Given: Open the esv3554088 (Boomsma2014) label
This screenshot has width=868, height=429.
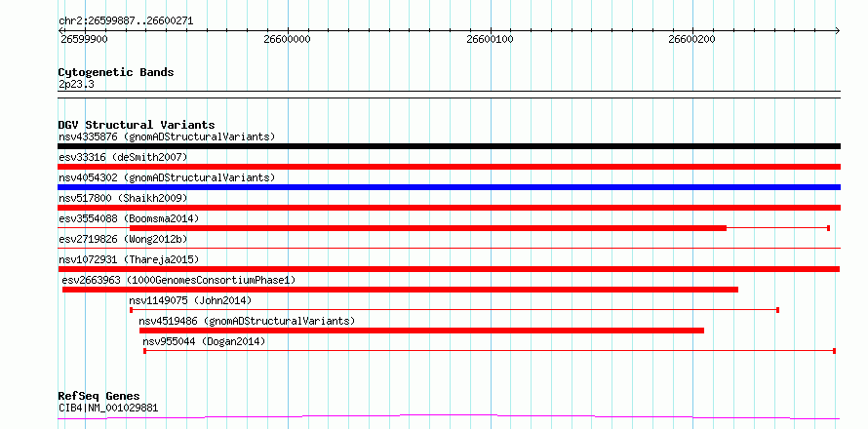Looking at the screenshot, I should click(x=129, y=218).
